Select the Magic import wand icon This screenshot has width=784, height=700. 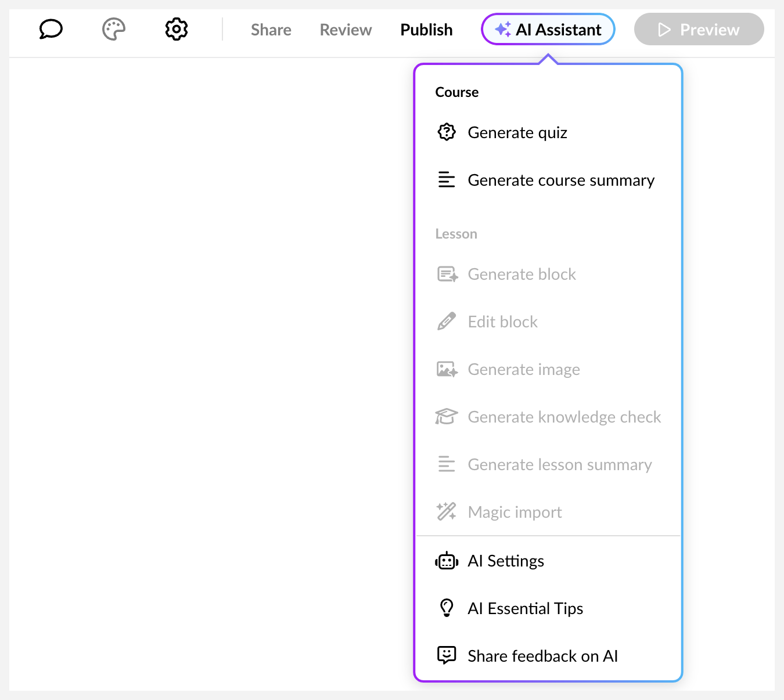[x=446, y=511]
